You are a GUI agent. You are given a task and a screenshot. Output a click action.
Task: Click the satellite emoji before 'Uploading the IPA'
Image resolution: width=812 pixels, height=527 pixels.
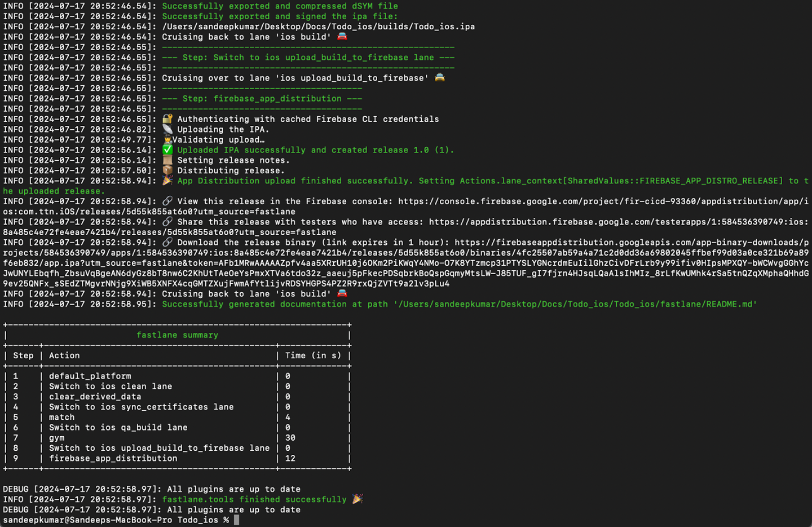click(167, 129)
